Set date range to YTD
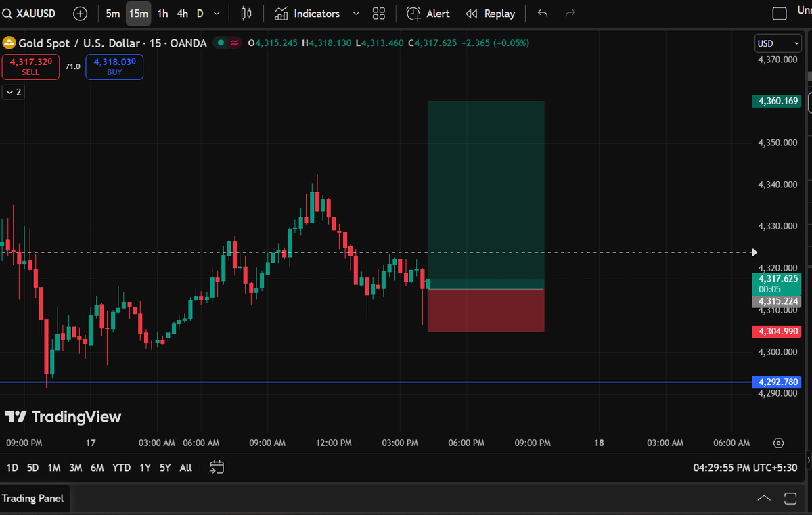This screenshot has width=812, height=515. click(x=122, y=468)
